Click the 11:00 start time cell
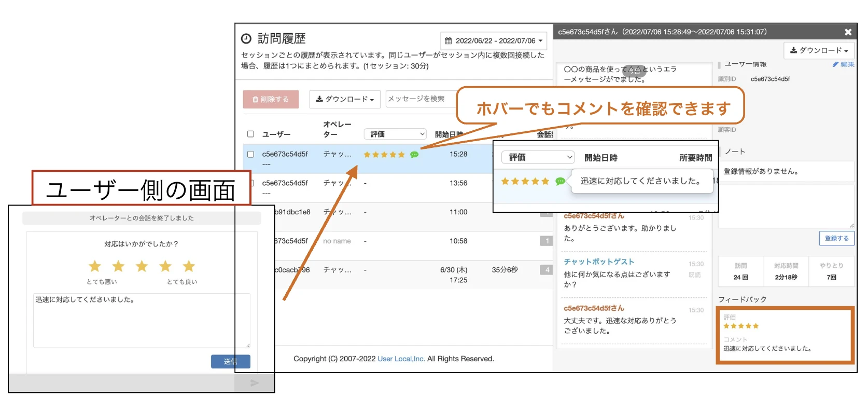This screenshot has width=868, height=411. click(x=458, y=212)
